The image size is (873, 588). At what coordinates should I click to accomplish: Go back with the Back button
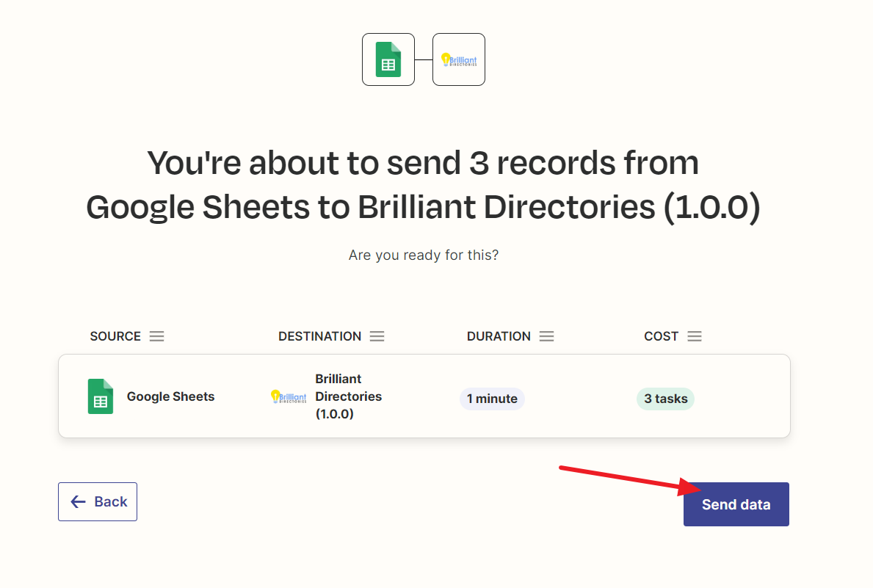pyautogui.click(x=98, y=501)
